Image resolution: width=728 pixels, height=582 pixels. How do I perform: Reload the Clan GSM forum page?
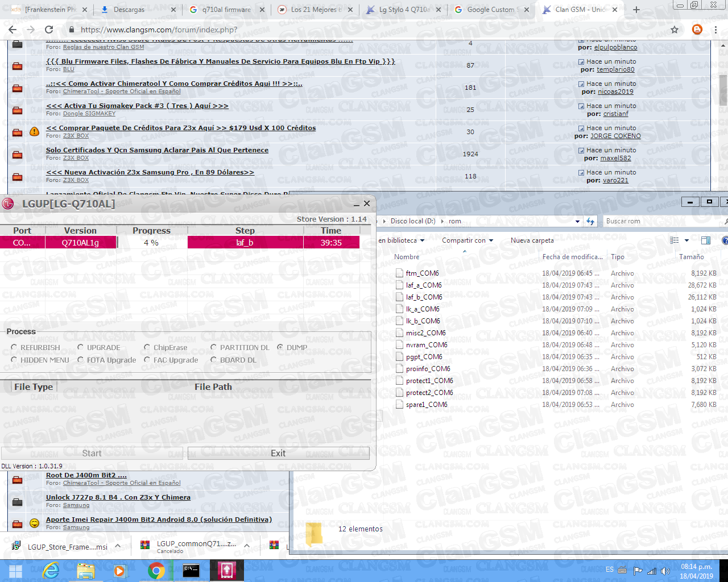[49, 30]
